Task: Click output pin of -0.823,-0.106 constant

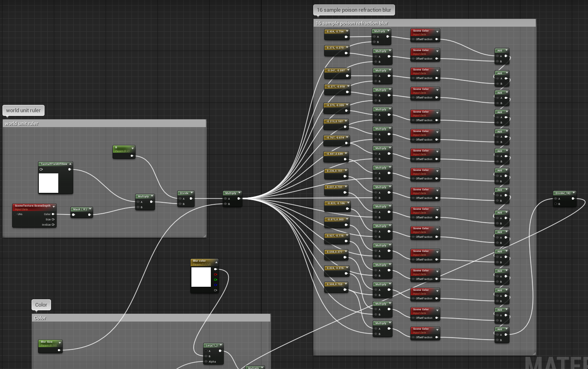Action: (347, 209)
